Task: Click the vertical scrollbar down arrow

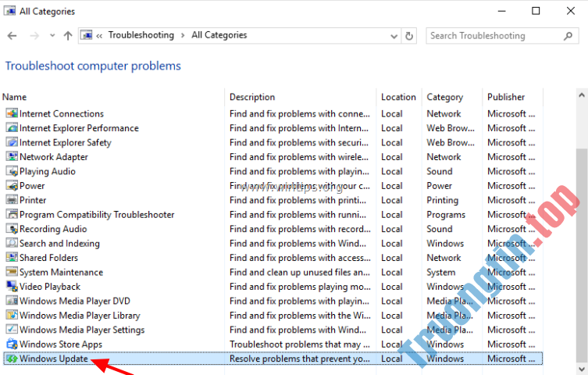Action: [x=582, y=369]
